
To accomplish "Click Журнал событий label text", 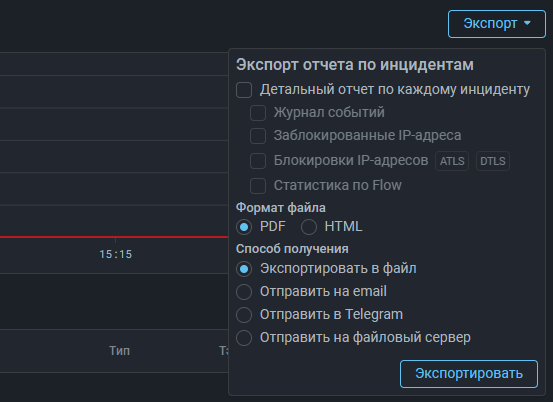I will 329,112.
